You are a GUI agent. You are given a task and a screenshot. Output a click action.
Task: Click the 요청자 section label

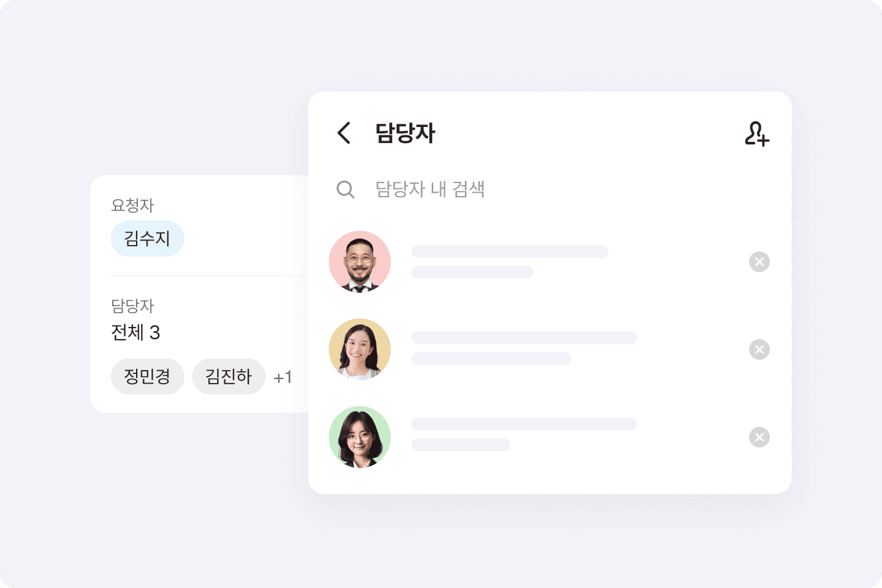pyautogui.click(x=133, y=206)
